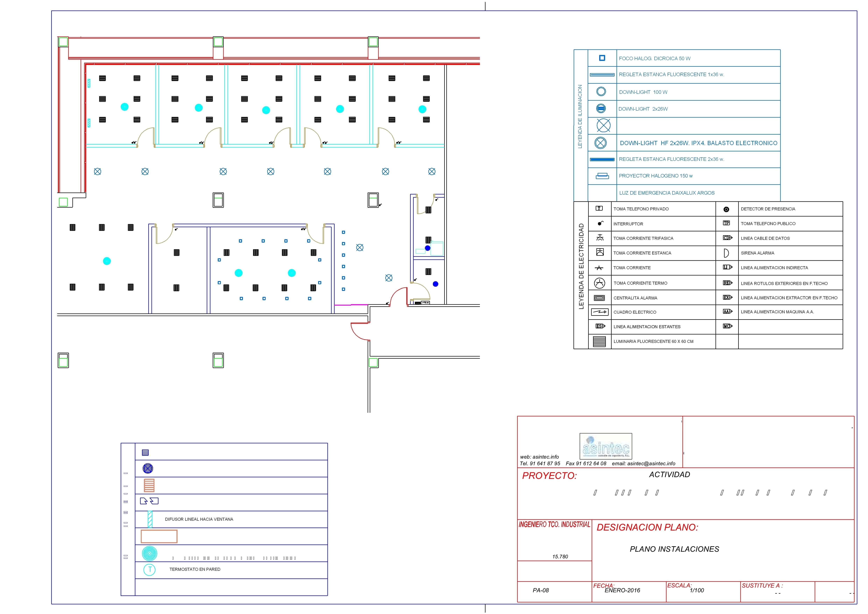Click the DOWN-LIGHT HF 2x26W. IPX4. BALASTO ELECTRONICO text
The height and width of the screenshot is (614, 868).
699,143
